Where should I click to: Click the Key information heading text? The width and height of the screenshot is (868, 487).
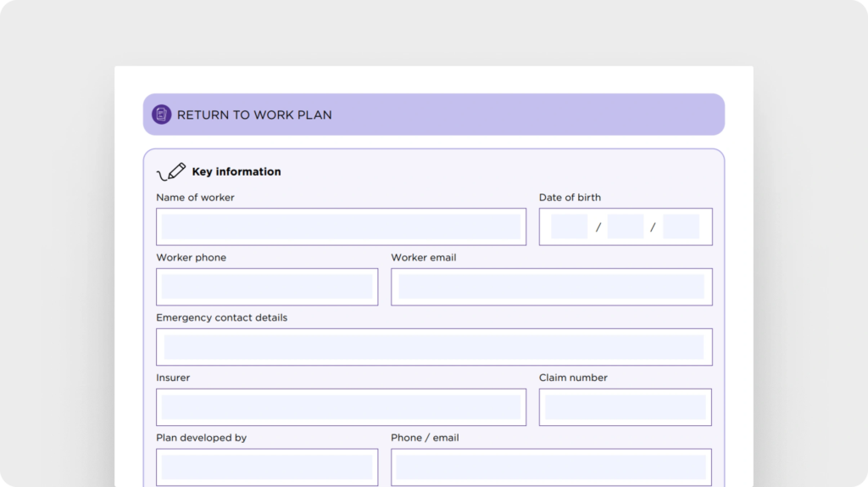(x=236, y=171)
